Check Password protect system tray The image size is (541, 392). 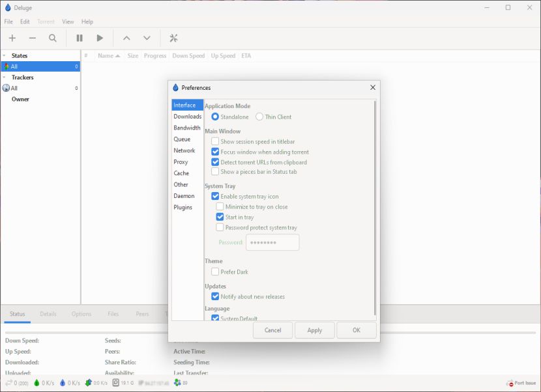coord(220,227)
